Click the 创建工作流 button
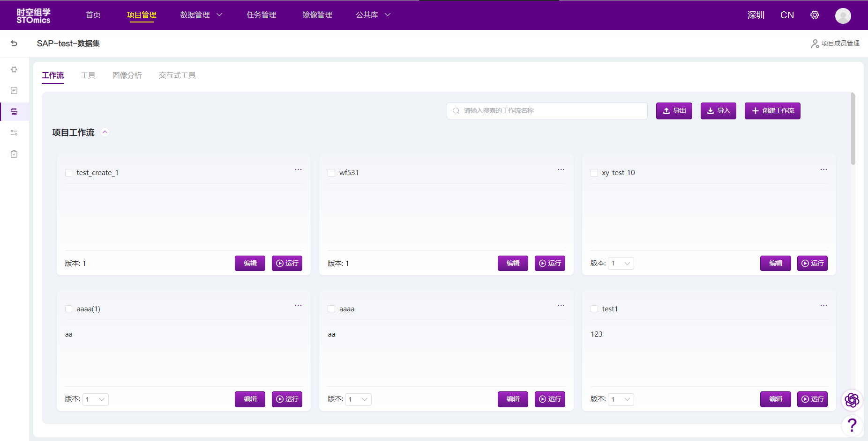 [772, 111]
